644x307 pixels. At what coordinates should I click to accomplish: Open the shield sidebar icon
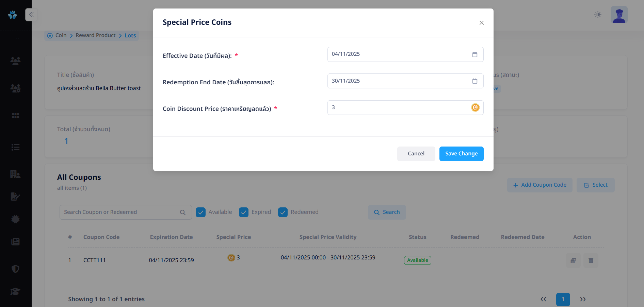click(x=15, y=269)
